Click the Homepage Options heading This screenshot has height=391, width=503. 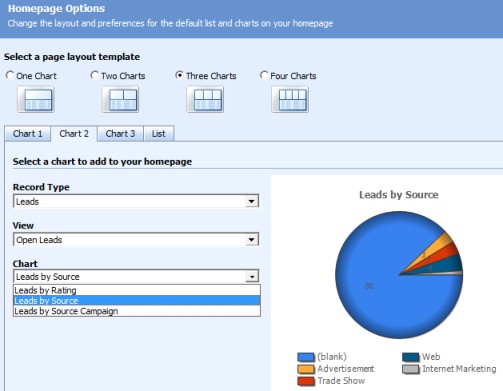point(56,8)
